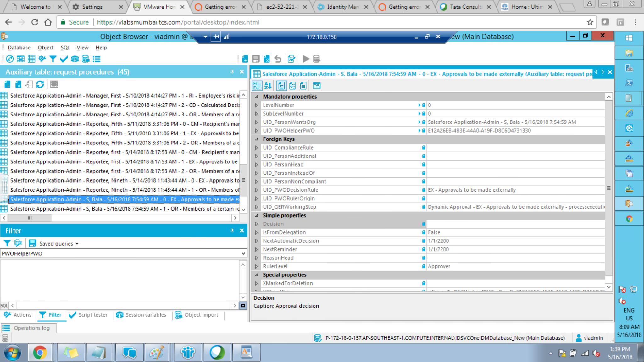Toggle property list document view button
Image resolution: width=644 pixels, height=362 pixels.
pyautogui.click(x=281, y=86)
